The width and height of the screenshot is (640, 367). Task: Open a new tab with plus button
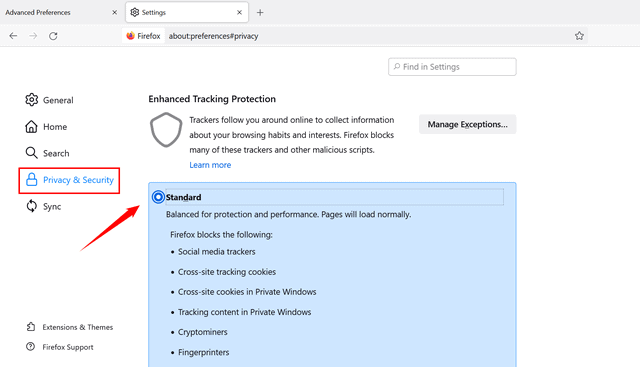pyautogui.click(x=260, y=12)
